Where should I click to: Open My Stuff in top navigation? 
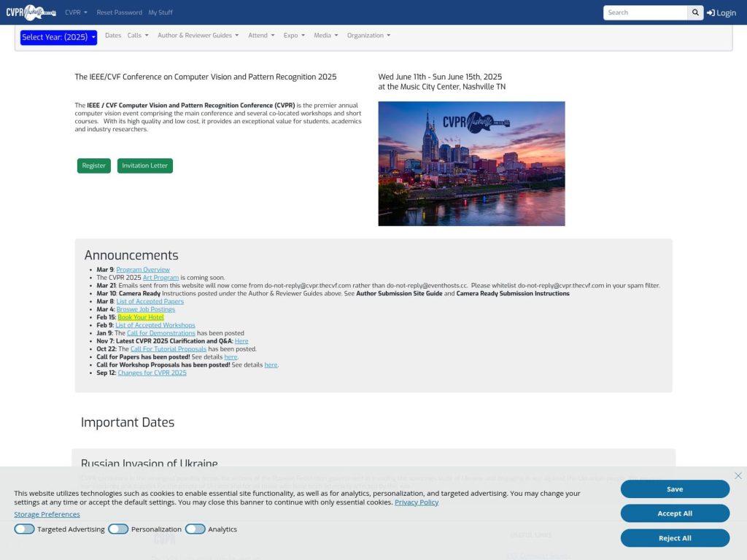(160, 12)
